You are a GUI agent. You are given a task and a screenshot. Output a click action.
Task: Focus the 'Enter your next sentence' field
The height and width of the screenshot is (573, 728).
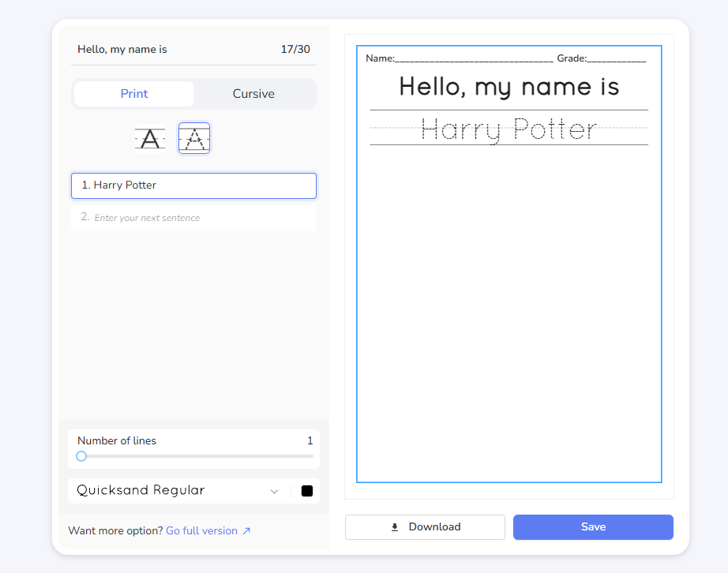point(193,218)
